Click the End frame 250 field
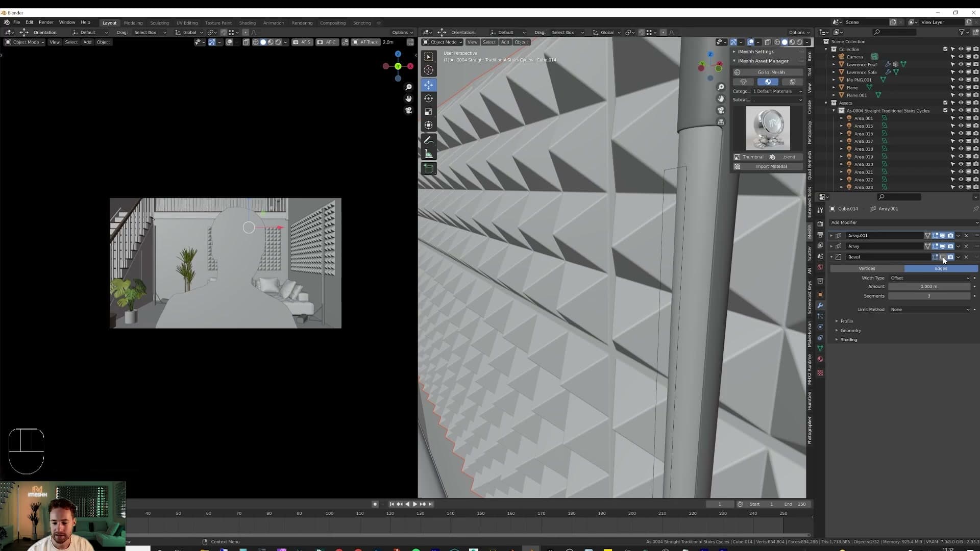The image size is (980, 551). 795,504
